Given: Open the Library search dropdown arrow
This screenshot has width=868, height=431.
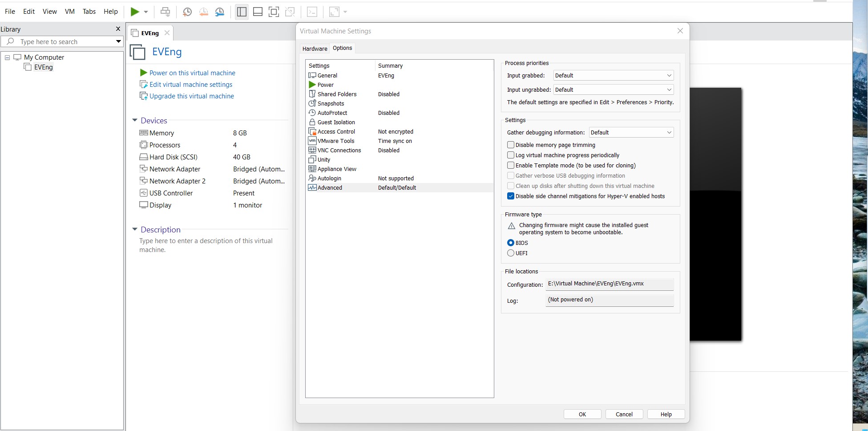Looking at the screenshot, I should 118,41.
